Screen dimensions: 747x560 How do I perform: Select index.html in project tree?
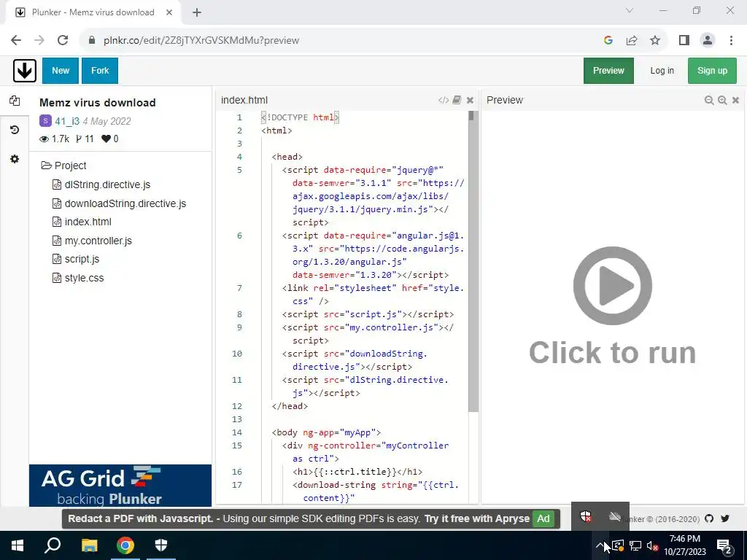[82, 222]
